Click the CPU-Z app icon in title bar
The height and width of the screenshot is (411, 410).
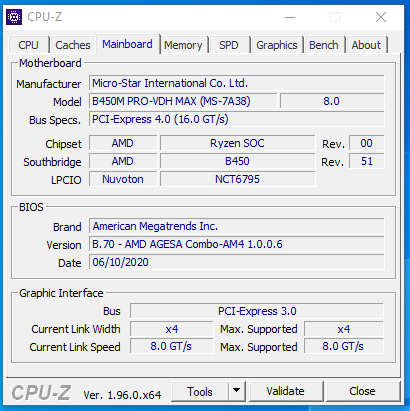14,17
